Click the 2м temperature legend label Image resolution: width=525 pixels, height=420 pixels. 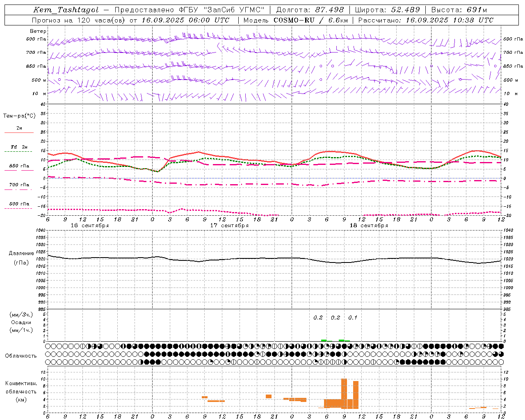pos(19,128)
